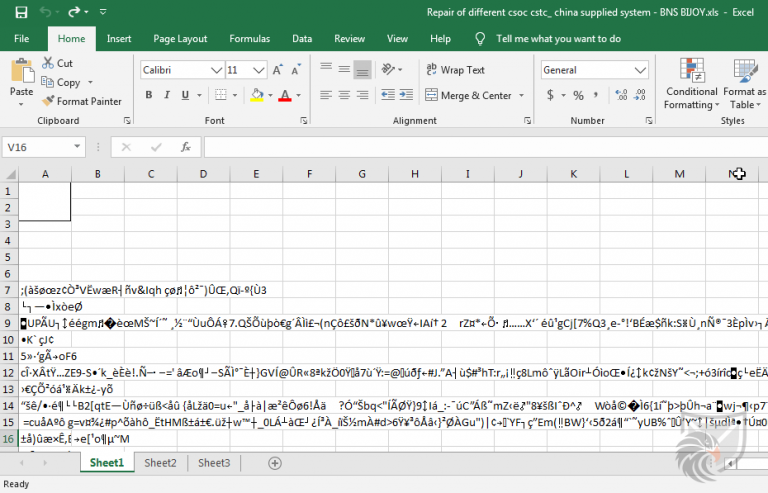Expand the Underline style arrow
Screen dimensions: 768x493
point(199,95)
